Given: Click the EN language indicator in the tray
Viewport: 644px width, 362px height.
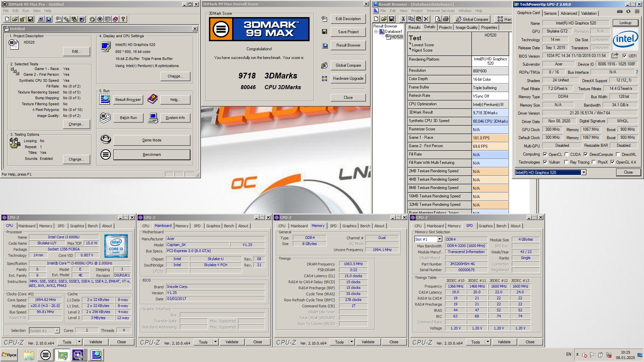Looking at the screenshot, I should (569, 354).
